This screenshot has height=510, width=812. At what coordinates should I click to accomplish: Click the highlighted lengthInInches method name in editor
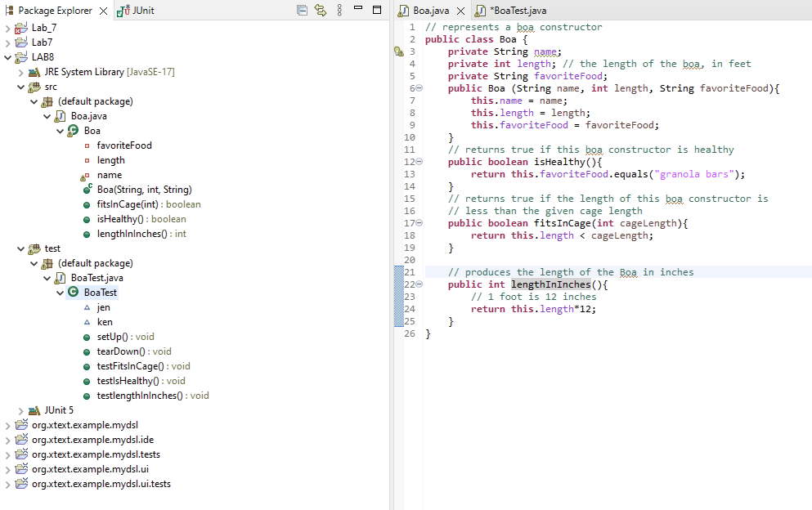click(x=551, y=284)
